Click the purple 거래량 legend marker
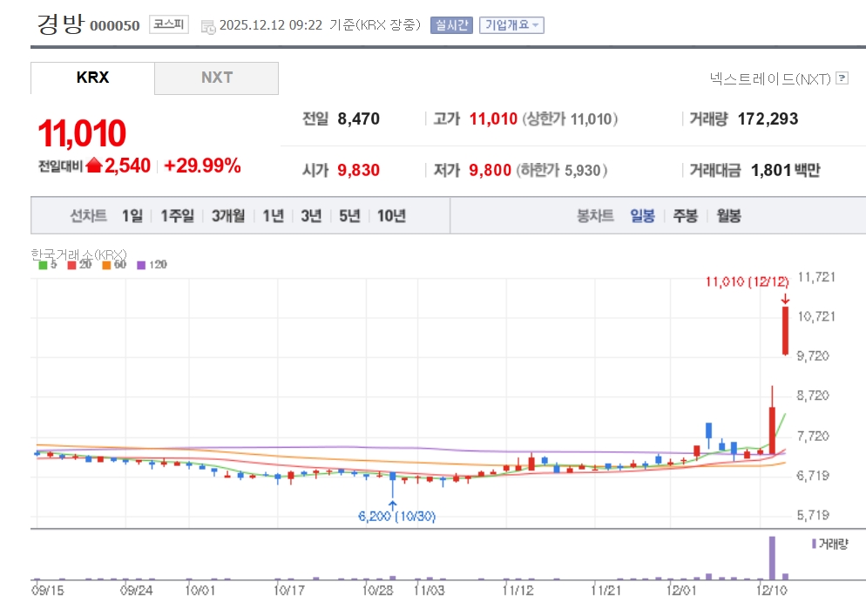This screenshot has width=866, height=616. (814, 543)
